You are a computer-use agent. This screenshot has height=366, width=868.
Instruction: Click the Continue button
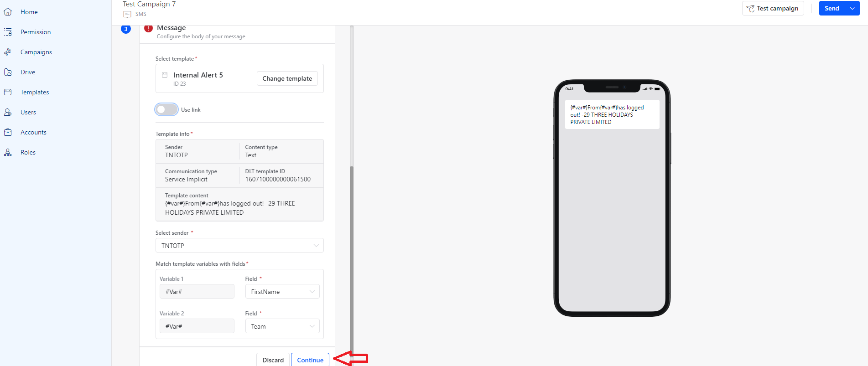310,360
